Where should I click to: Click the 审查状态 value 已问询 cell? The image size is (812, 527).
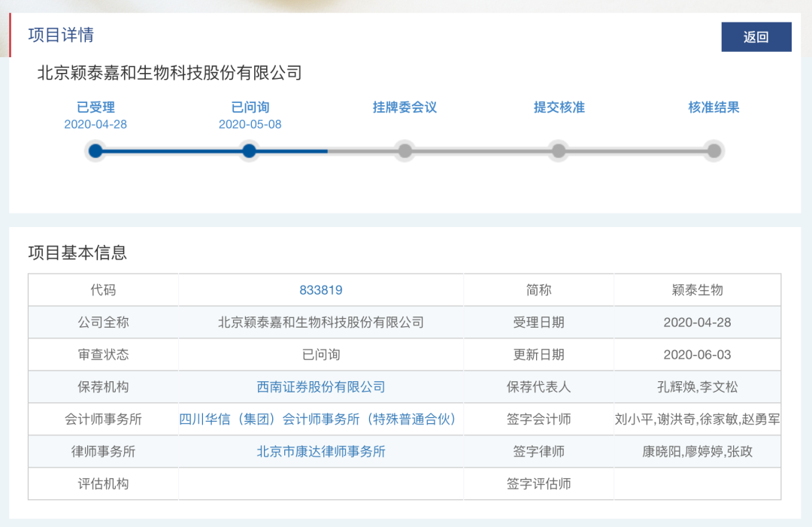320,355
